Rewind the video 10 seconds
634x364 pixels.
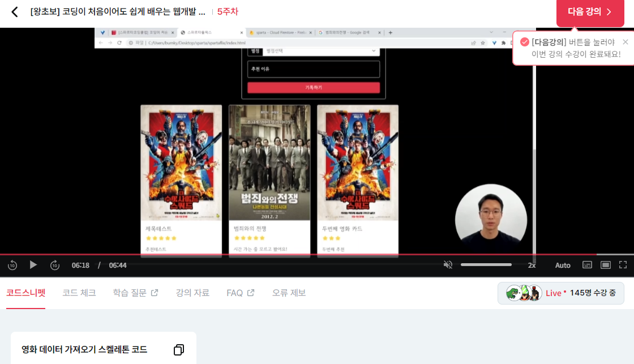coord(12,265)
